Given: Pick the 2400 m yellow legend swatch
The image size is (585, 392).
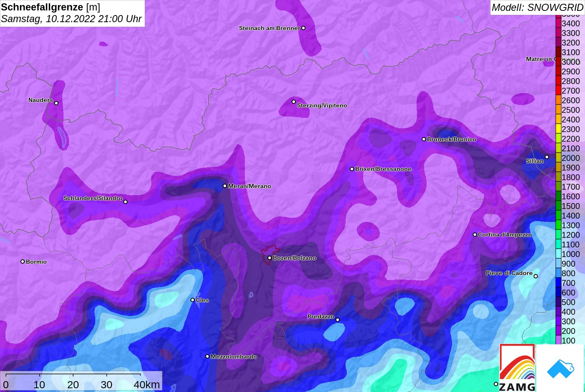Looking at the screenshot, I should click(558, 120).
